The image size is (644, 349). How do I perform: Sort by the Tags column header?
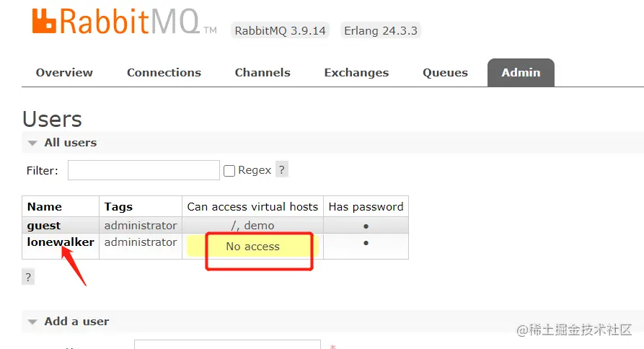tap(118, 206)
